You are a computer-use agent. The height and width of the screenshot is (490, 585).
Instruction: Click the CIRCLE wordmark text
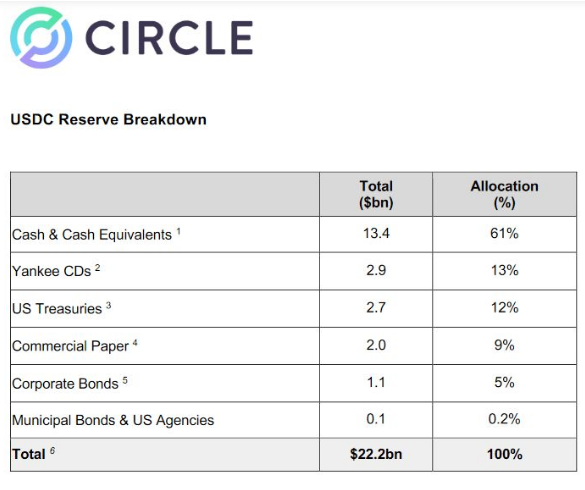(169, 38)
